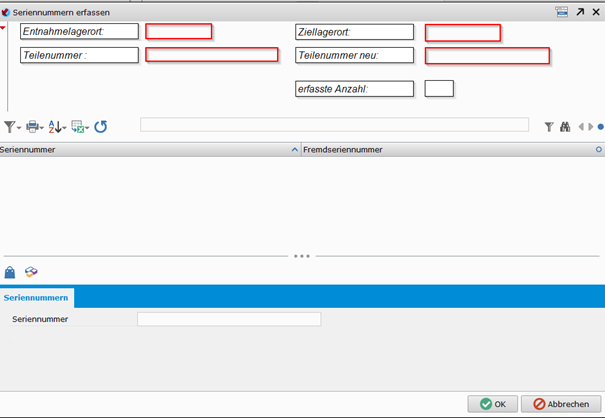Image resolution: width=605 pixels, height=418 pixels.
Task: Select the Seriennummern tab
Action: pyautogui.click(x=36, y=298)
